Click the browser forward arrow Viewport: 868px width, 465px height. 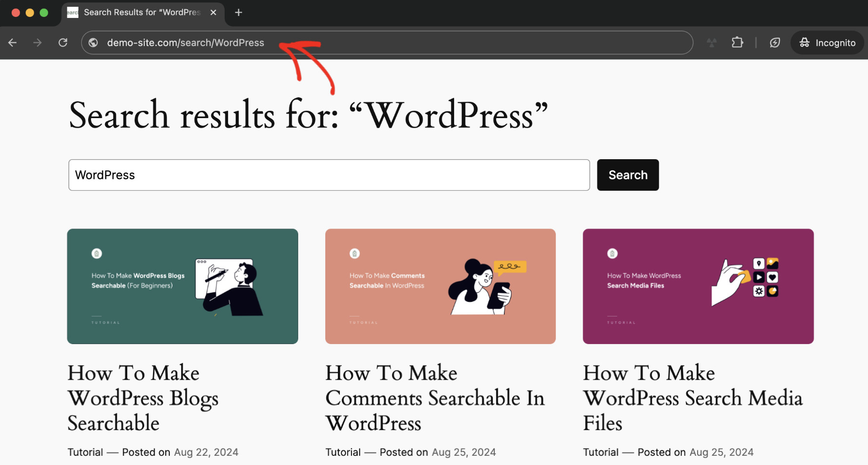tap(37, 43)
